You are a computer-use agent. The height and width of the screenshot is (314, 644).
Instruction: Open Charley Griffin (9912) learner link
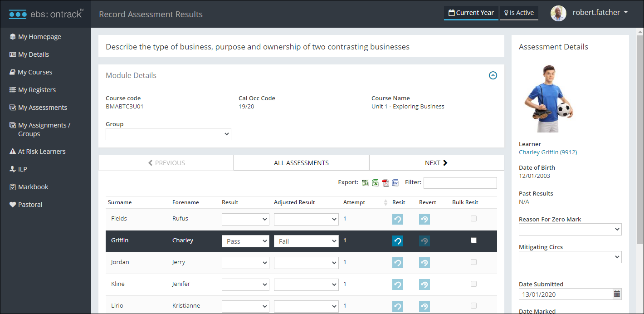pyautogui.click(x=548, y=152)
